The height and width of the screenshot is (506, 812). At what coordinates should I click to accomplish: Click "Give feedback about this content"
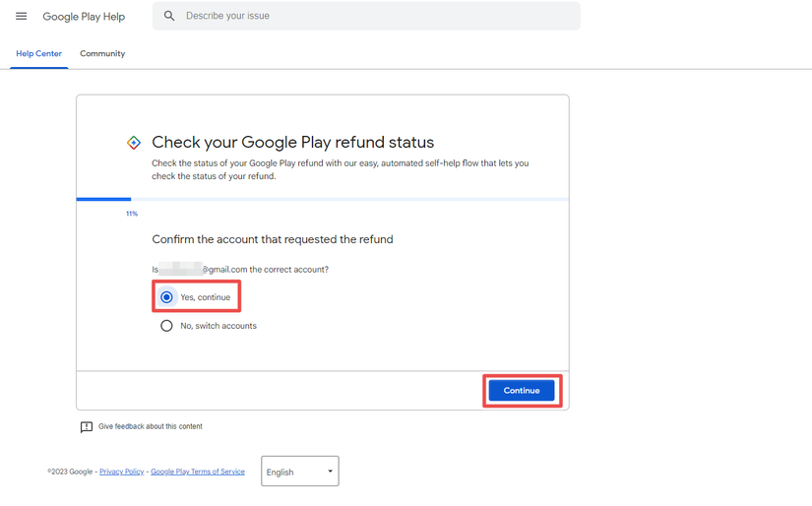point(150,427)
